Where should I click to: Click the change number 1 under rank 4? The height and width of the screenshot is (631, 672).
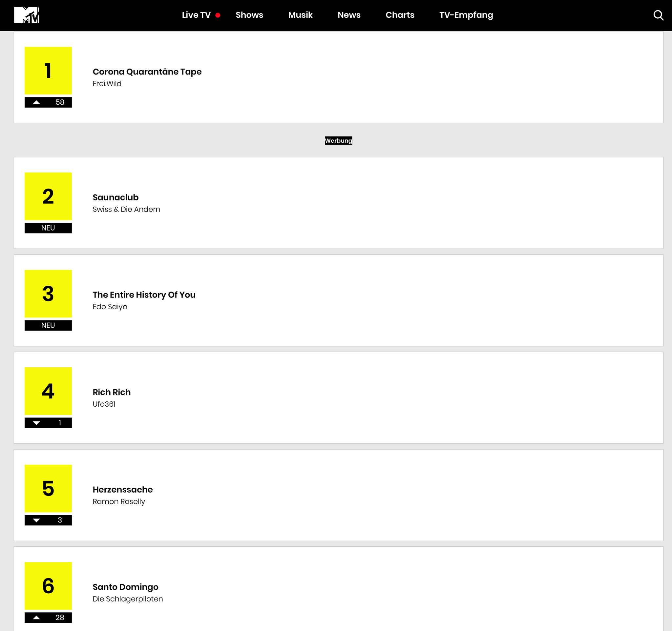coord(60,423)
